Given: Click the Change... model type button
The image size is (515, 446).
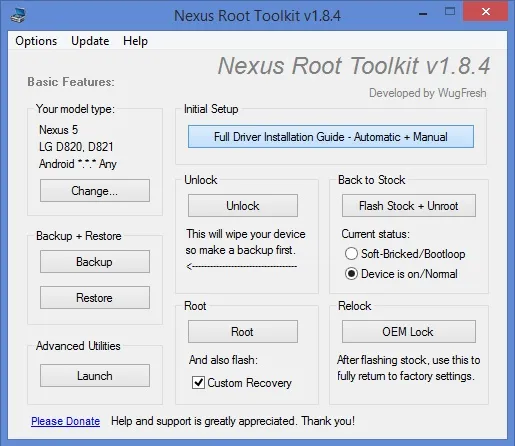Looking at the screenshot, I should (95, 191).
